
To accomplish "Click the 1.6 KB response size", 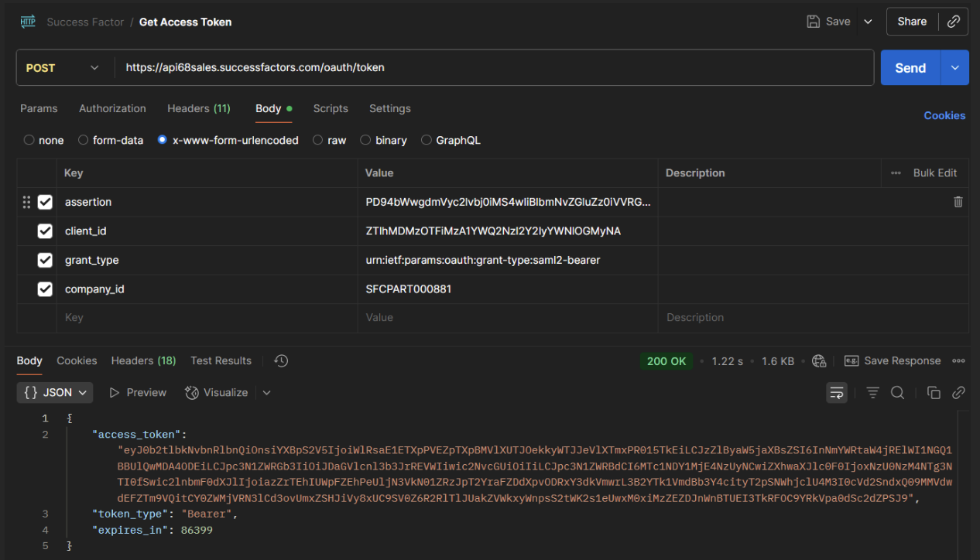I will 778,361.
